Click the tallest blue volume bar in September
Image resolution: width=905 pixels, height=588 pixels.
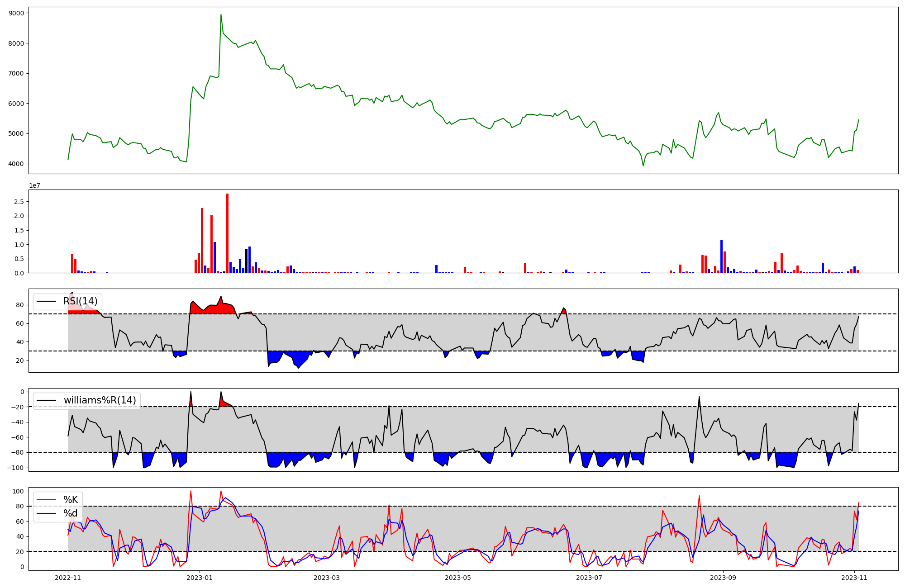click(x=721, y=256)
